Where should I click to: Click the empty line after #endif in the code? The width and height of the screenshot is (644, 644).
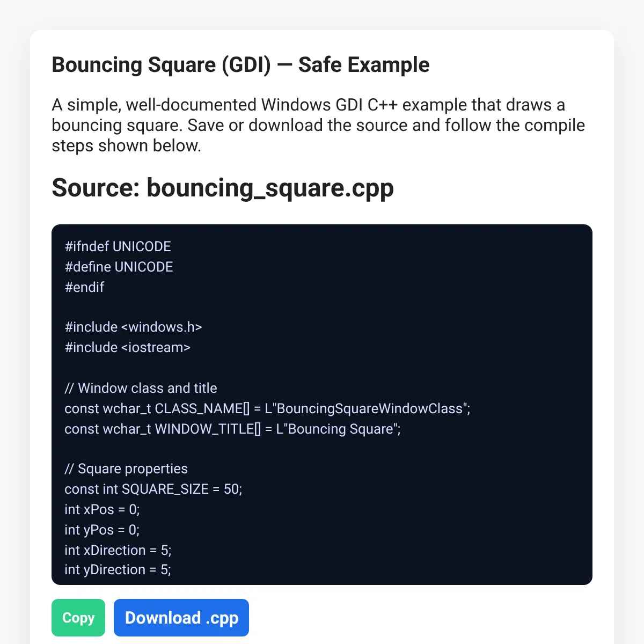click(322, 307)
